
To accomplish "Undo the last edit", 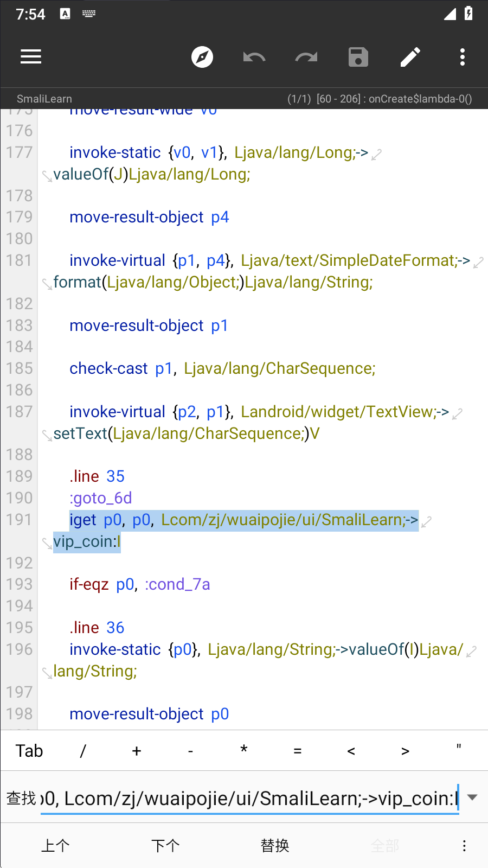I will 254,57.
